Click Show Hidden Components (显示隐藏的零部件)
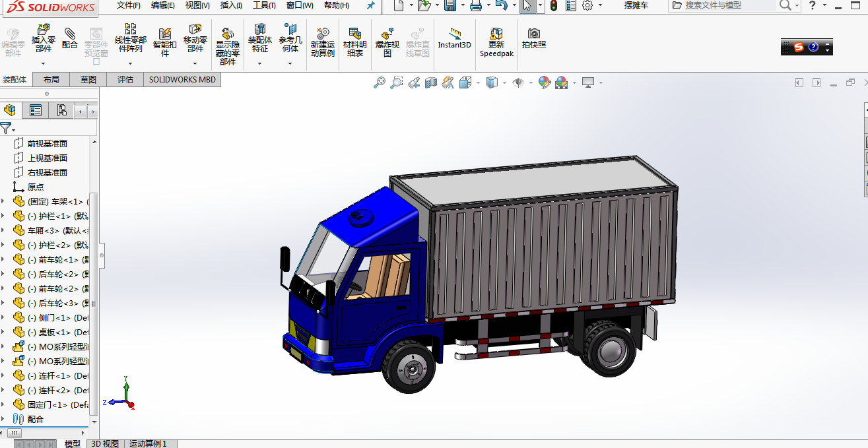The height and width of the screenshot is (448, 868). coord(227,34)
